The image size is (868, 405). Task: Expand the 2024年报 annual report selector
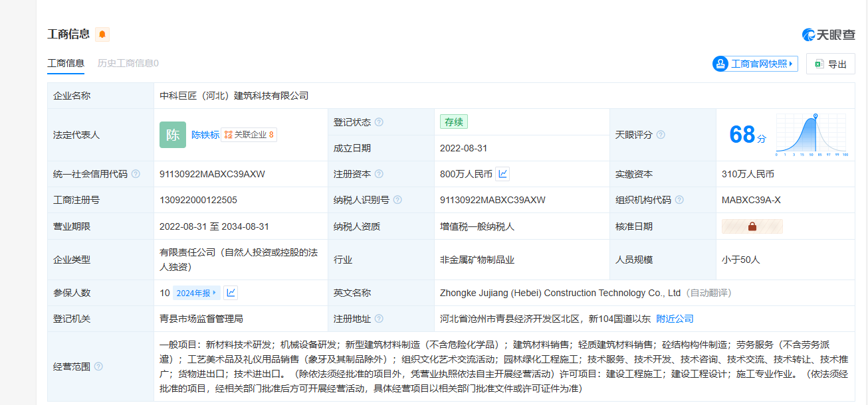(196, 293)
